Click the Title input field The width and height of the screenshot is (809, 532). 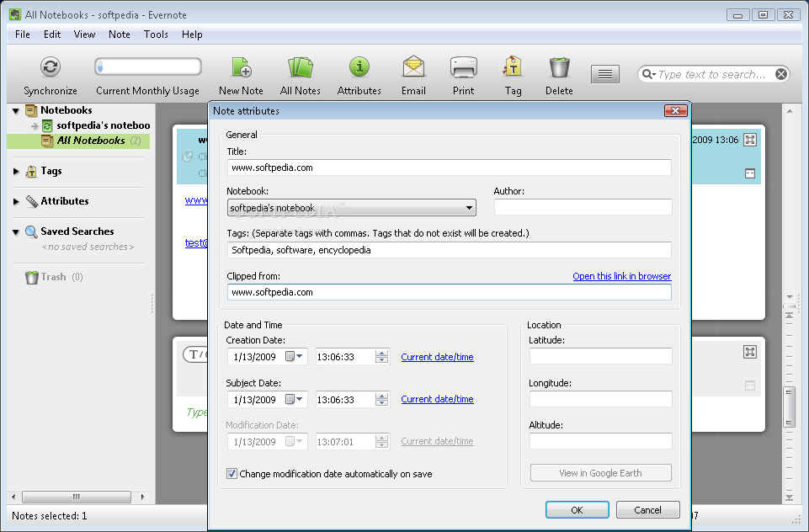click(x=449, y=168)
